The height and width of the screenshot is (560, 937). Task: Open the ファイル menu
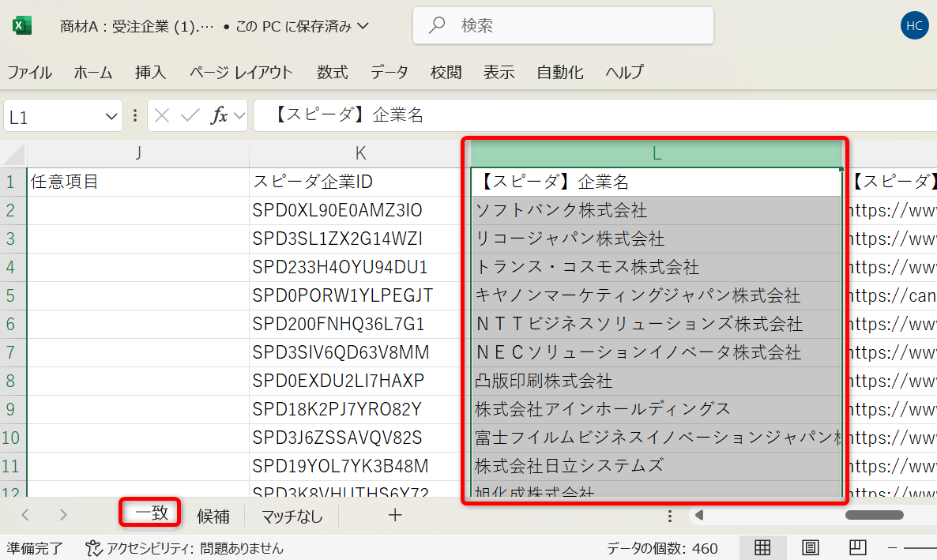pos(29,72)
